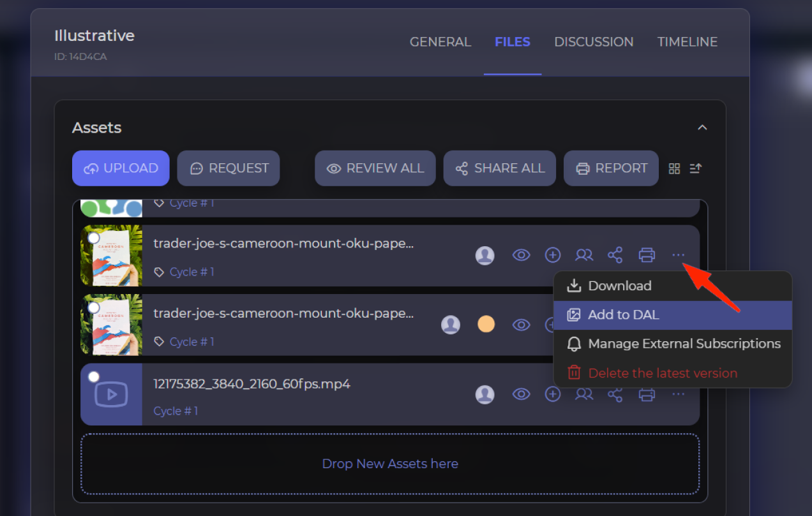Collapse the Assets section
The height and width of the screenshot is (516, 812).
702,128
